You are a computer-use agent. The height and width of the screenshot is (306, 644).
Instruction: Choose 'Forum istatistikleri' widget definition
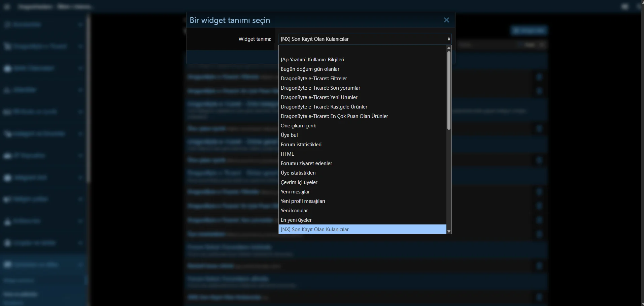coord(301,145)
